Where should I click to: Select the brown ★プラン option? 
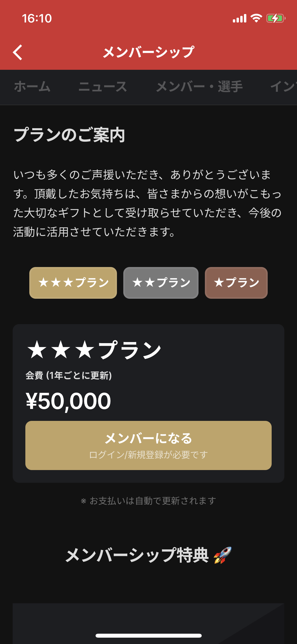(x=236, y=283)
